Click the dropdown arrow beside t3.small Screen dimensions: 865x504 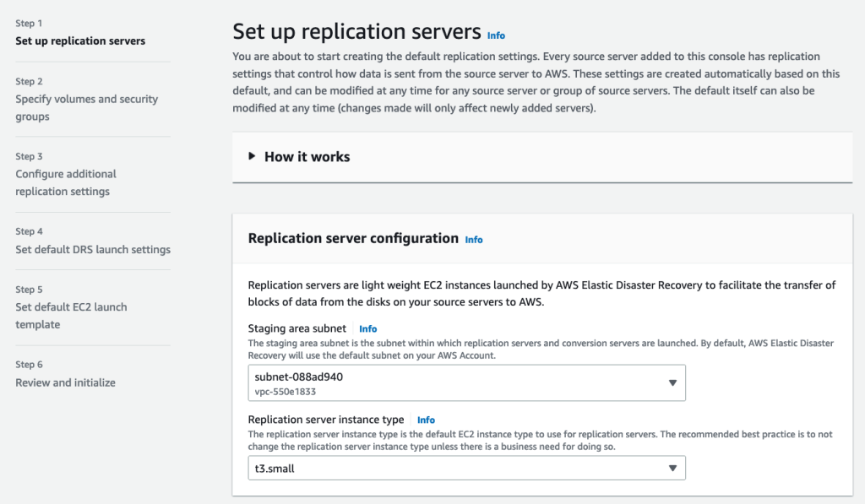click(x=673, y=467)
